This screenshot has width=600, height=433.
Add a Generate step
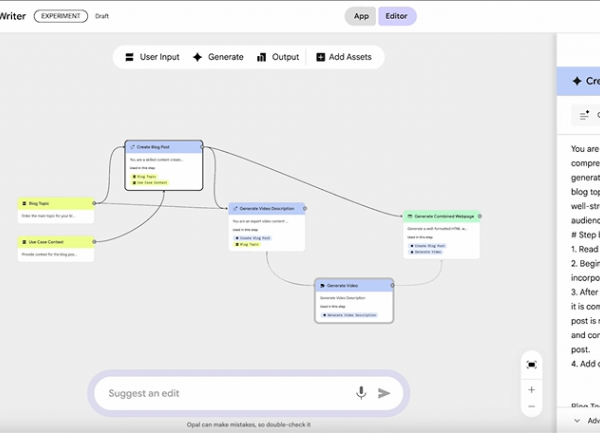point(218,57)
